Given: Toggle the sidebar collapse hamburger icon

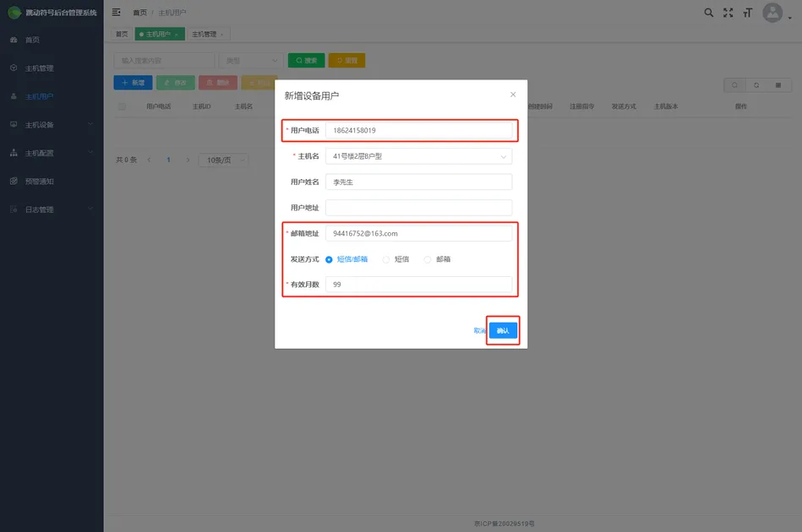Looking at the screenshot, I should click(116, 13).
